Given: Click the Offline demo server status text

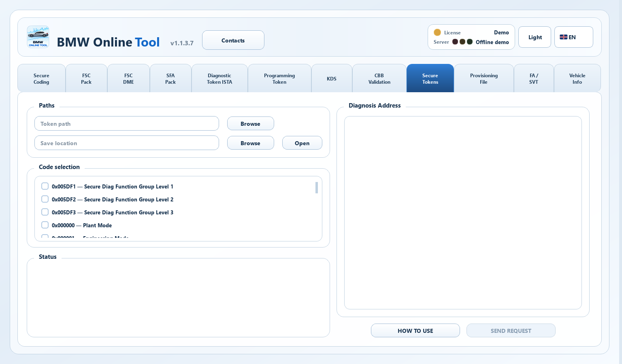Looking at the screenshot, I should pos(492,42).
